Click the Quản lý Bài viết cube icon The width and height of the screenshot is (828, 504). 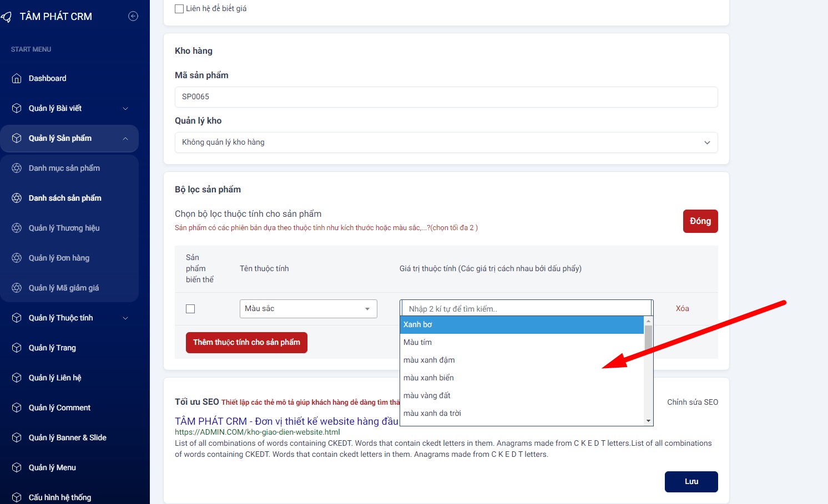(17, 108)
